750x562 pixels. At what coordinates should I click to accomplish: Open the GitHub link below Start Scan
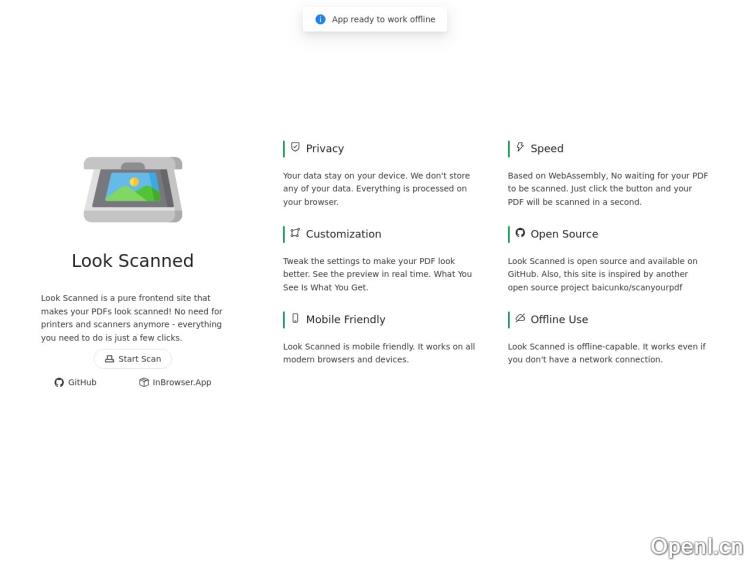point(76,382)
